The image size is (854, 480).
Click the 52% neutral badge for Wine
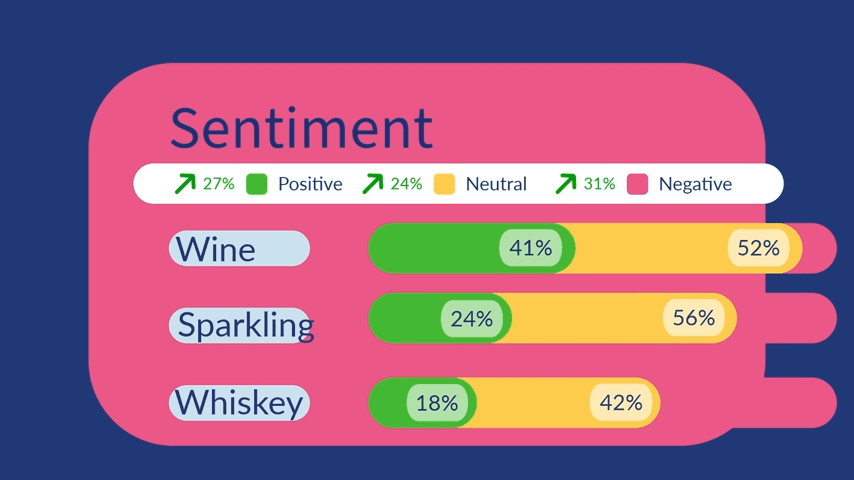tap(758, 248)
